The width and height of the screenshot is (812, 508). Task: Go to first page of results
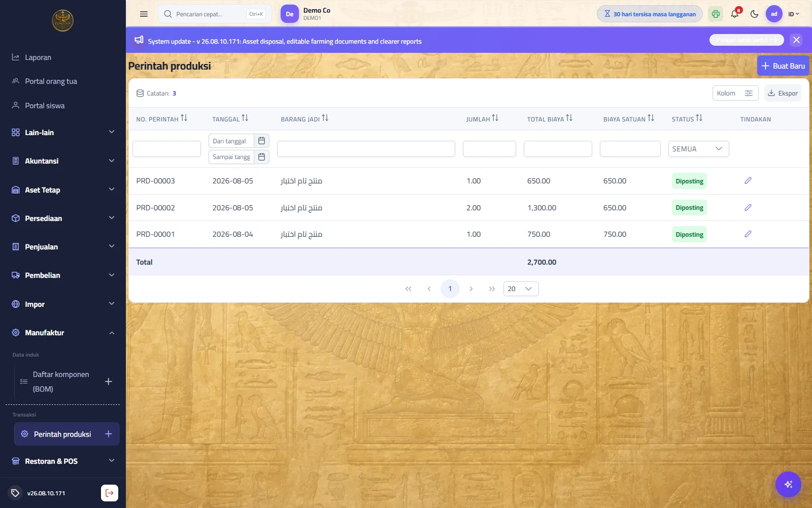408,289
